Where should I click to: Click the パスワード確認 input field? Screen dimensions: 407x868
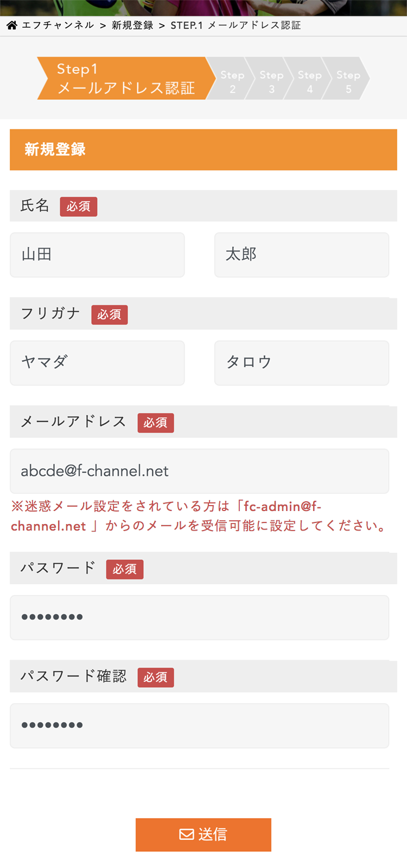coord(199,725)
